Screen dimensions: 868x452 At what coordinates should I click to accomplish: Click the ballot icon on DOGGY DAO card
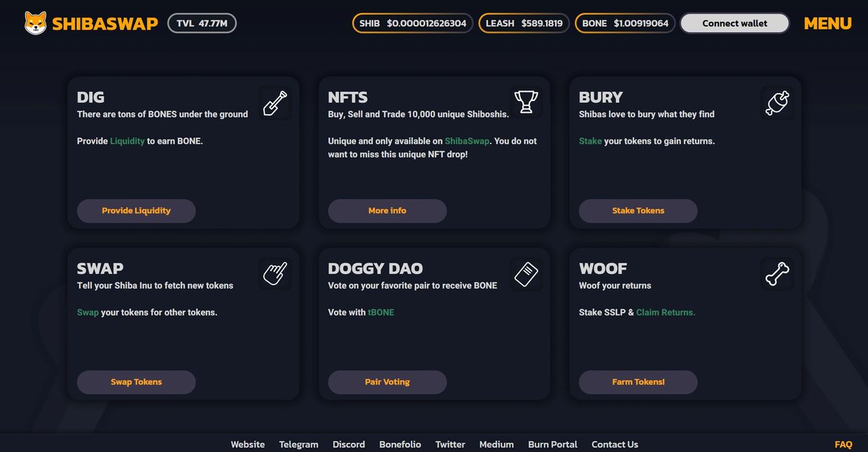click(x=526, y=273)
